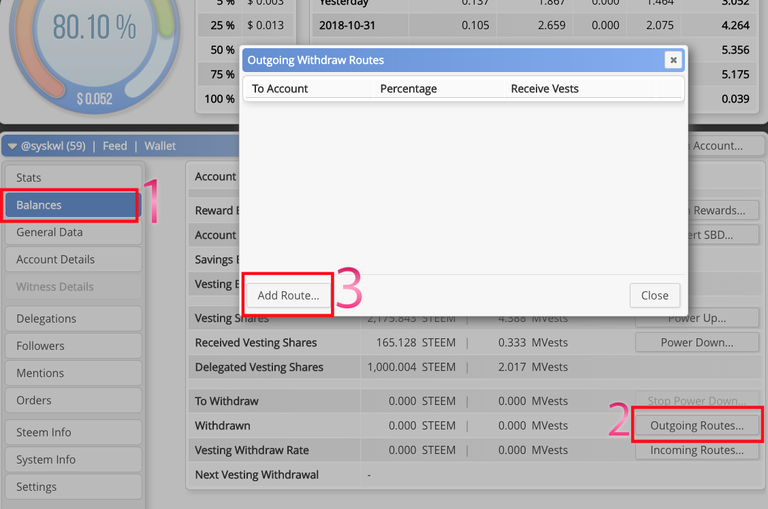768x509 pixels.
Task: Open the Stats sidebar tab
Action: pyautogui.click(x=73, y=177)
